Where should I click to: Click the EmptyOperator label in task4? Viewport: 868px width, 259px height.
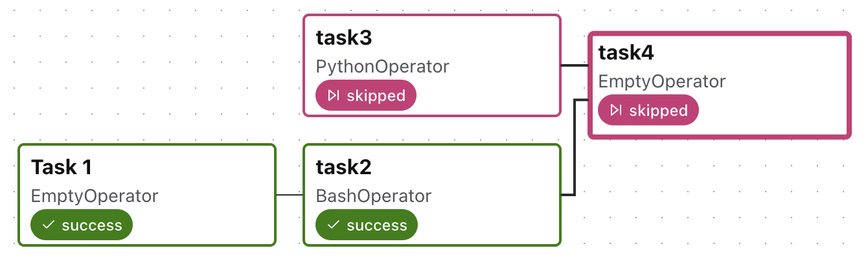(661, 82)
